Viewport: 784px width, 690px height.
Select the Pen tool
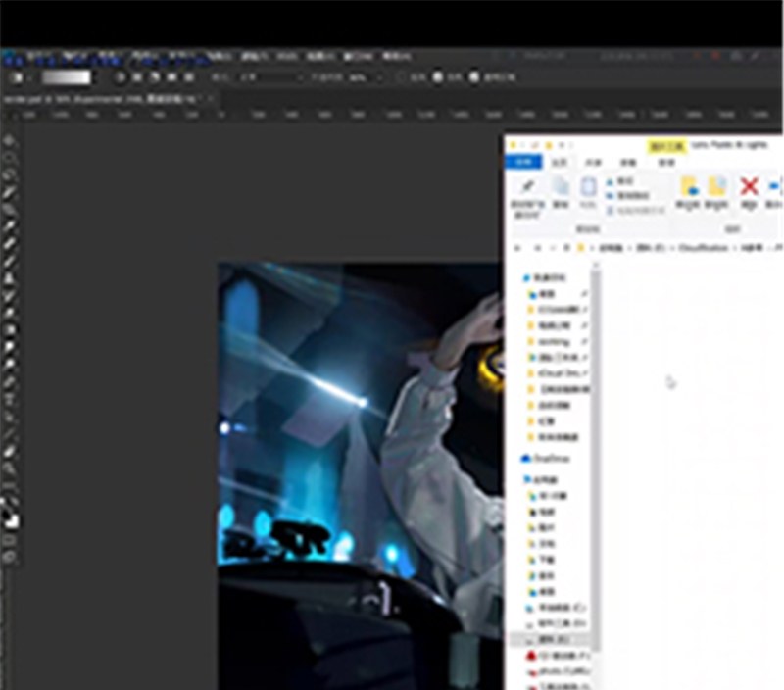(9, 381)
